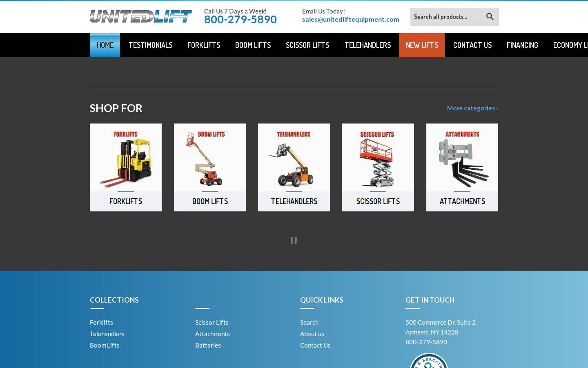Open Attachments footer link
The width and height of the screenshot is (588, 368).
(212, 334)
